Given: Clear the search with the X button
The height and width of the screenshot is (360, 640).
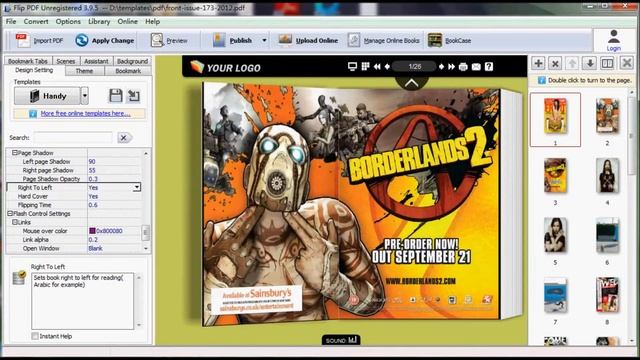Looking at the screenshot, I should [x=124, y=138].
